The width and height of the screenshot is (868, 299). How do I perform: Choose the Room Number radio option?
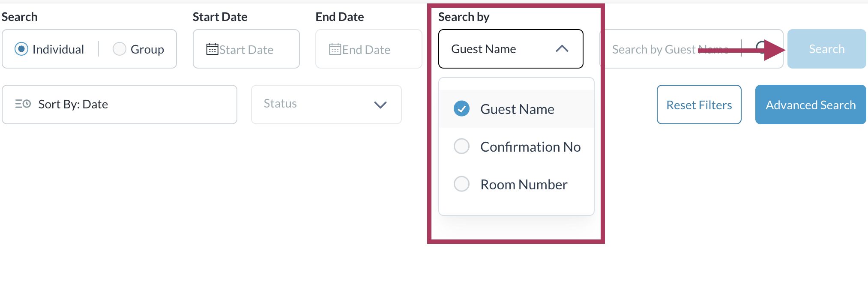point(461,184)
